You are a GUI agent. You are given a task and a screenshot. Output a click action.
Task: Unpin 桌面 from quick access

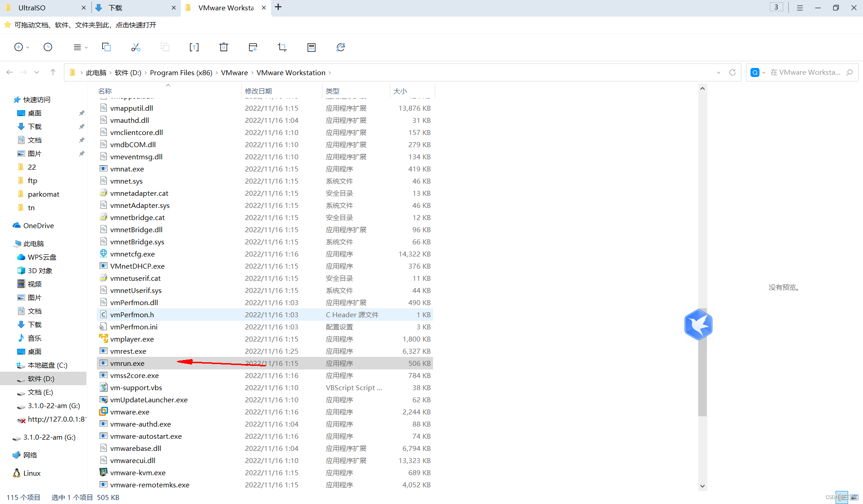(82, 113)
